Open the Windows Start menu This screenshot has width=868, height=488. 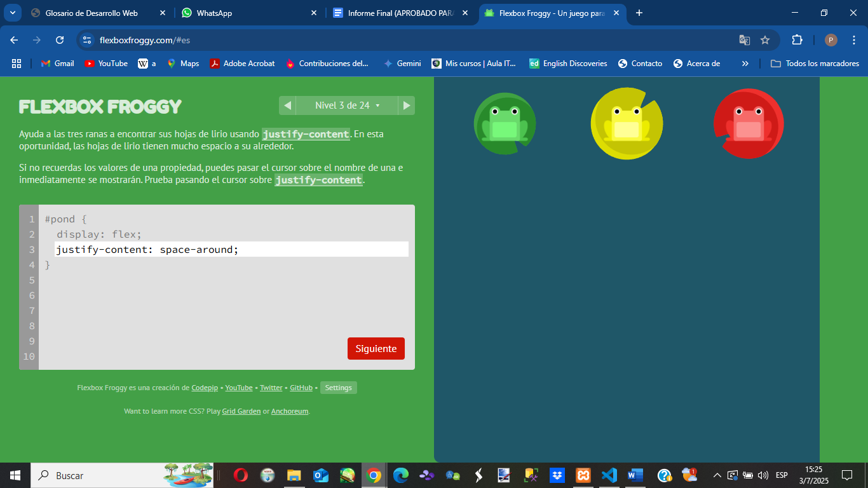pyautogui.click(x=15, y=475)
